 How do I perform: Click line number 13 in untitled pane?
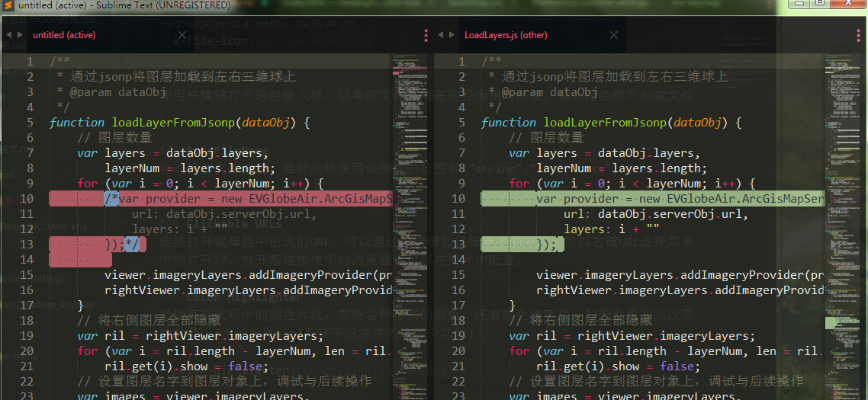(27, 245)
